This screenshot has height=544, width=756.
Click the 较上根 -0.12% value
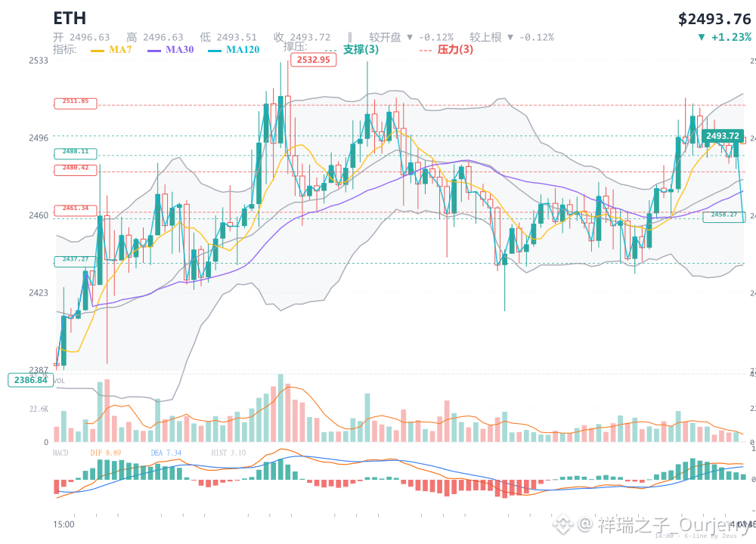pyautogui.click(x=537, y=37)
